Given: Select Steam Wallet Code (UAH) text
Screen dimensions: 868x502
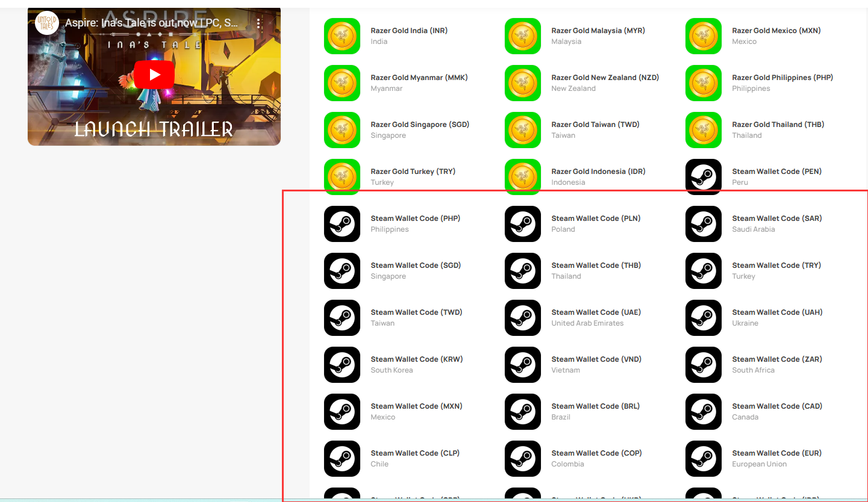Looking at the screenshot, I should [x=777, y=312].
